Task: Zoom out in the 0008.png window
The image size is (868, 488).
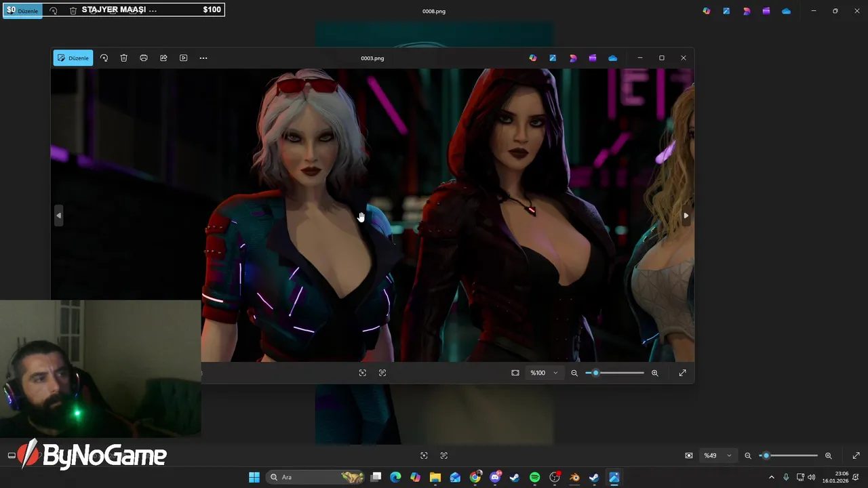Action: click(x=748, y=455)
